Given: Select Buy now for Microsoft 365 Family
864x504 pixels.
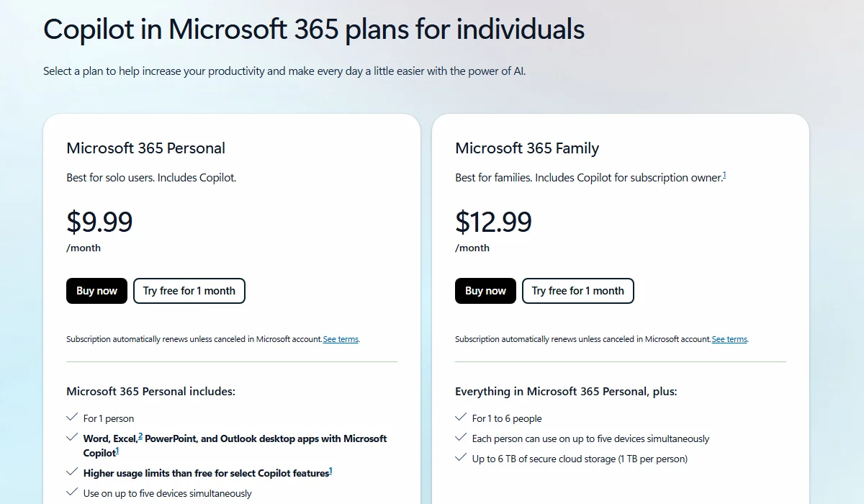Looking at the screenshot, I should [x=485, y=291].
